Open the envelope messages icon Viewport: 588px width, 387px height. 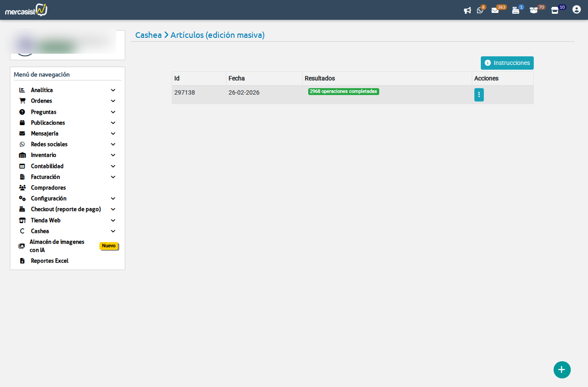pyautogui.click(x=495, y=10)
